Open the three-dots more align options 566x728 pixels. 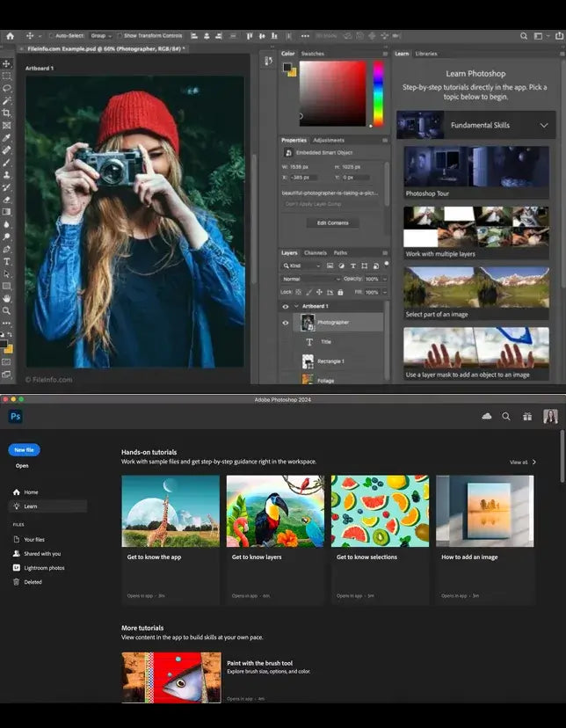(x=305, y=36)
